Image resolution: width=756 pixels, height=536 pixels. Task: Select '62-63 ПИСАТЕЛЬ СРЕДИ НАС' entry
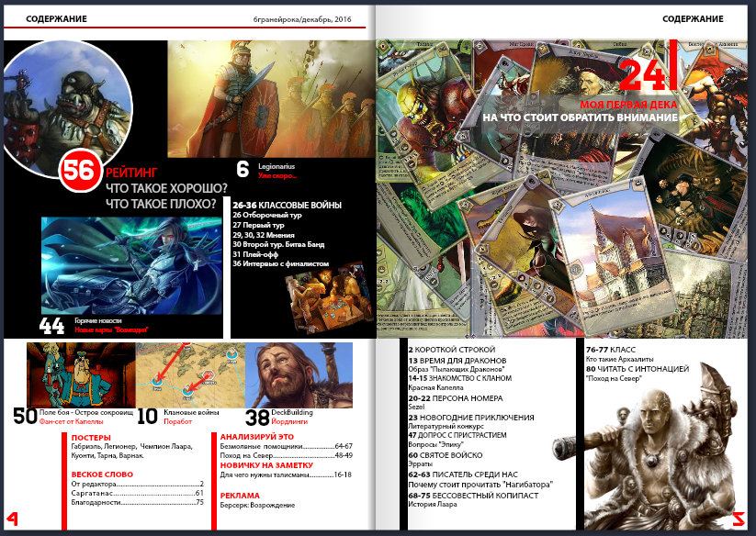pyautogui.click(x=463, y=475)
